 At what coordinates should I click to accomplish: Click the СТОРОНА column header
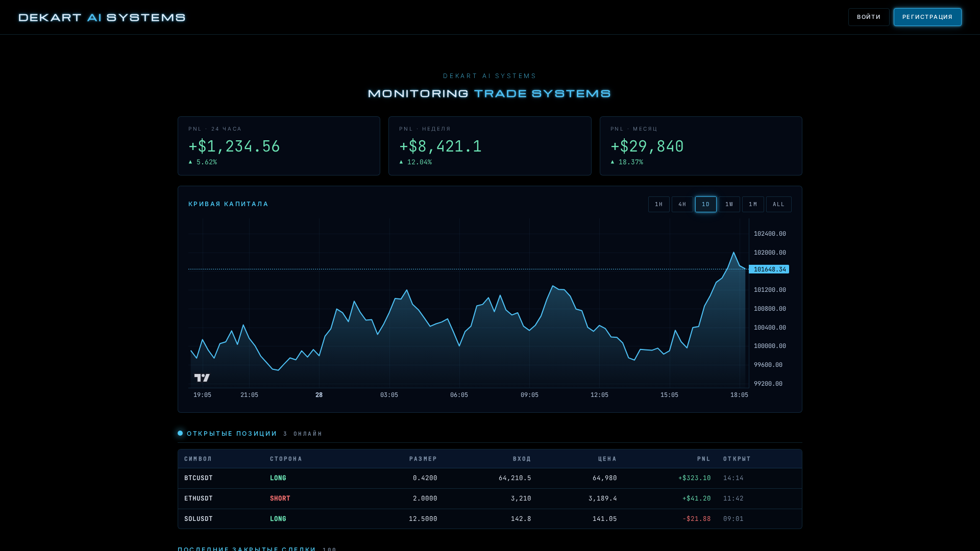tap(286, 459)
